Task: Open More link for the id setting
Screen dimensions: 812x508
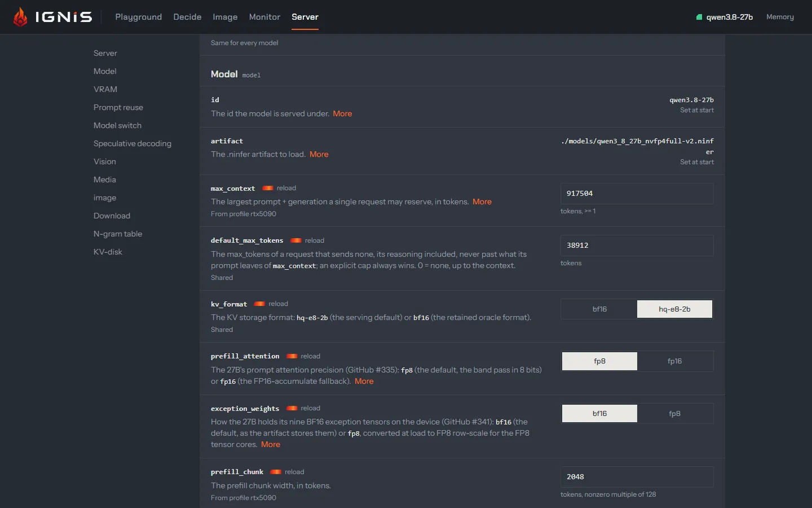Action: coord(342,113)
